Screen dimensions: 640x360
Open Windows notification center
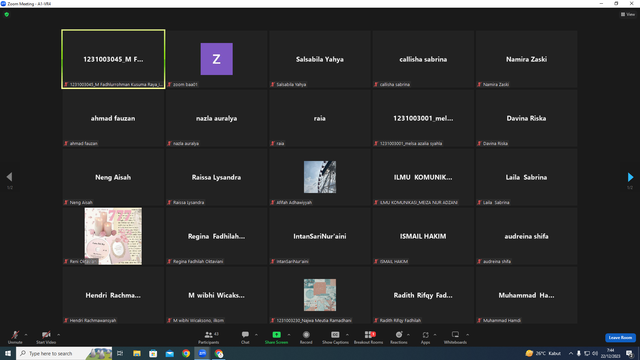pyautogui.click(x=629, y=353)
